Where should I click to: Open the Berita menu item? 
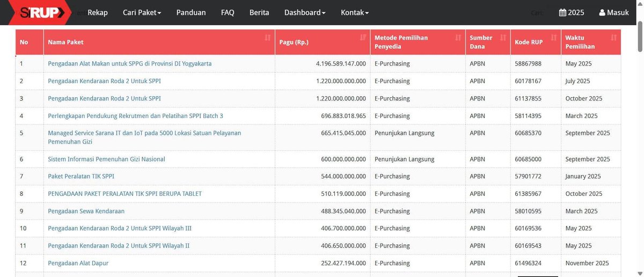point(259,12)
